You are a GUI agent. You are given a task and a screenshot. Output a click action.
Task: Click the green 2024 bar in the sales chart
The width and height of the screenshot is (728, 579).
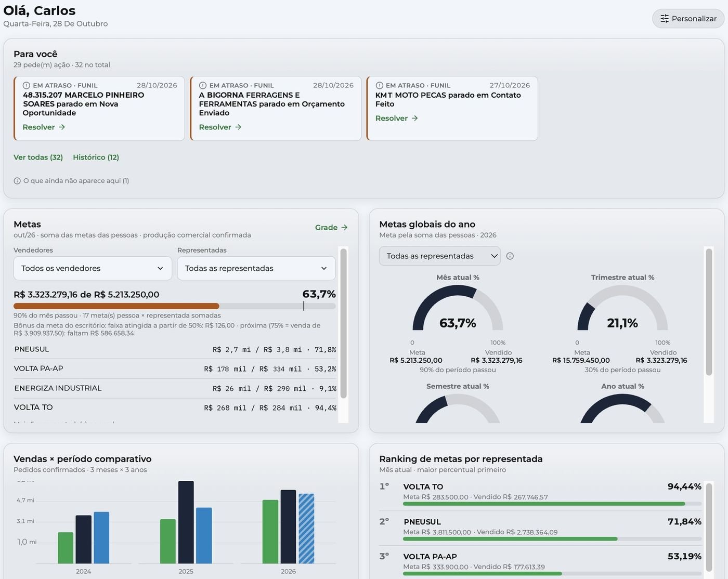[x=66, y=548]
